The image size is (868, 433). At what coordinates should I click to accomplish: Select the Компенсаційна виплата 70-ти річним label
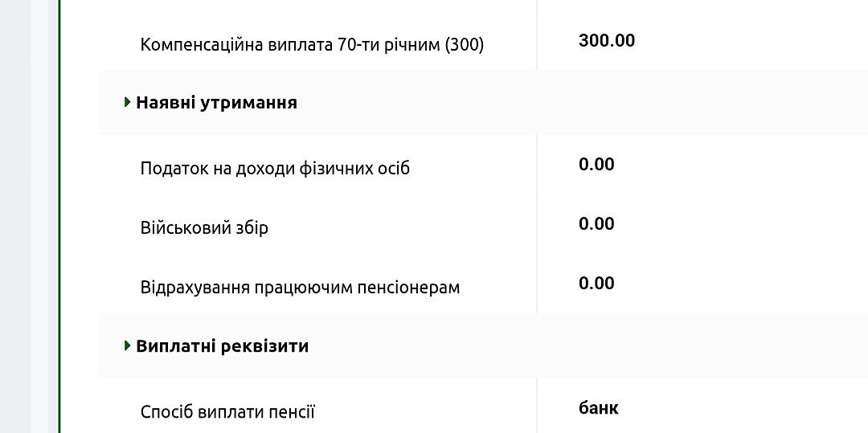[312, 45]
